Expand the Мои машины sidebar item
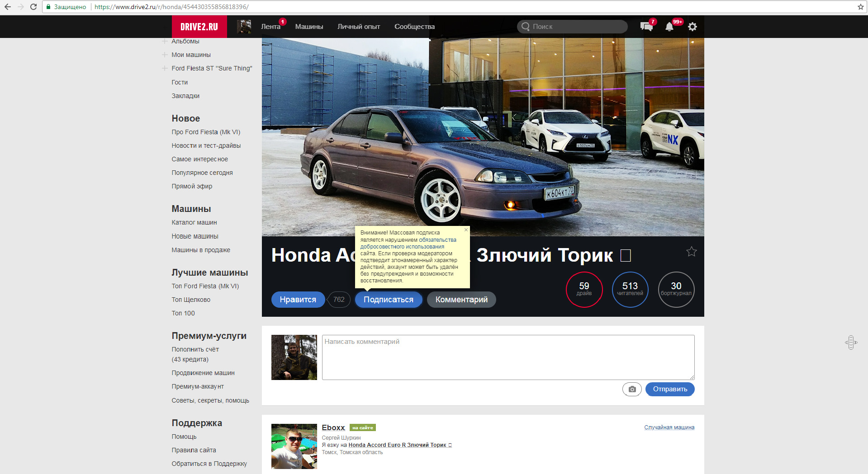 pyautogui.click(x=165, y=55)
